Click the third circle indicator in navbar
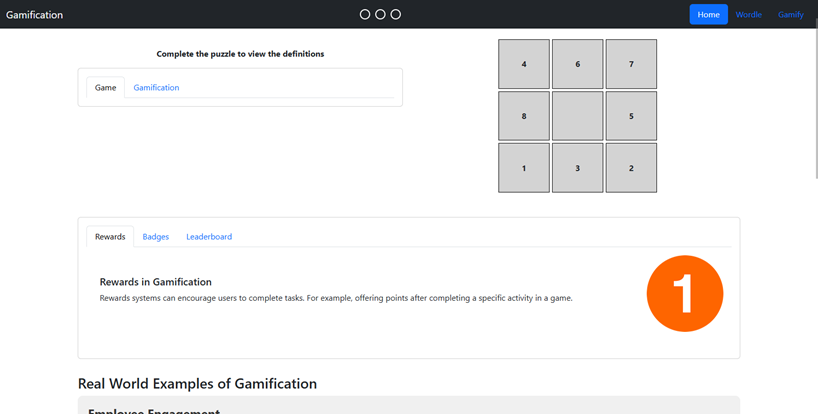This screenshot has width=818, height=414. pyautogui.click(x=396, y=15)
